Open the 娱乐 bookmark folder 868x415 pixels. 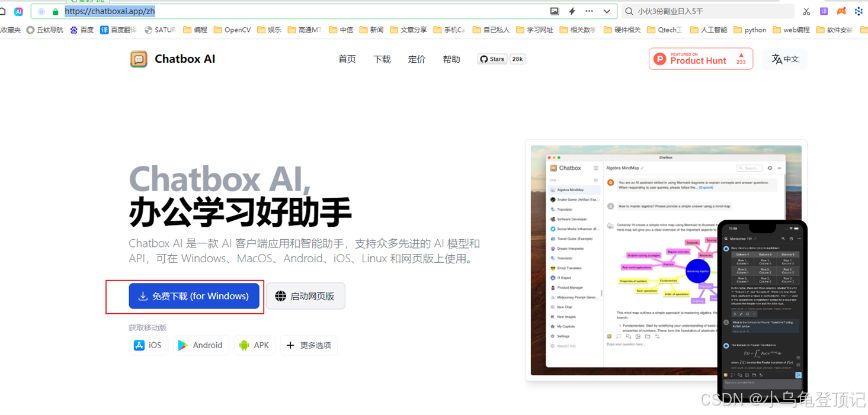coord(270,30)
